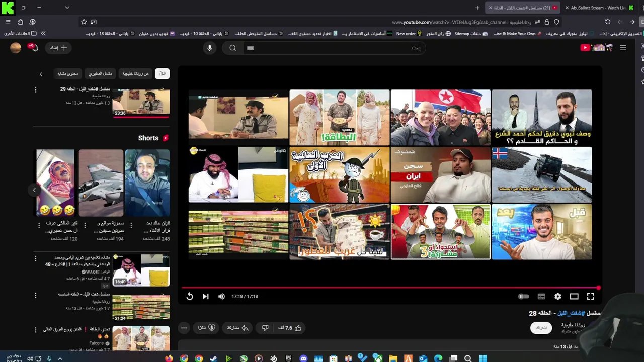Select مشعل المطيري filter chip
Viewport: 644px width, 362px height.
click(100, 74)
